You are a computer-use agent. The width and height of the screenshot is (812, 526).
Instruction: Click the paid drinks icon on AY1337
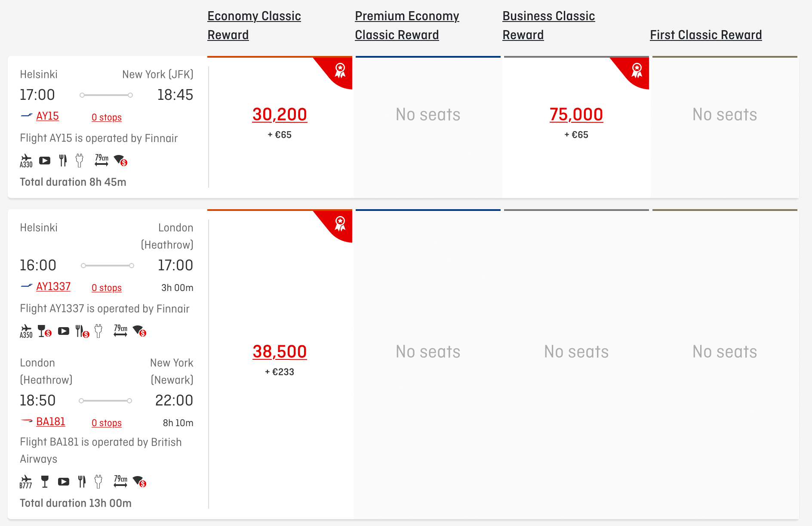coord(44,331)
